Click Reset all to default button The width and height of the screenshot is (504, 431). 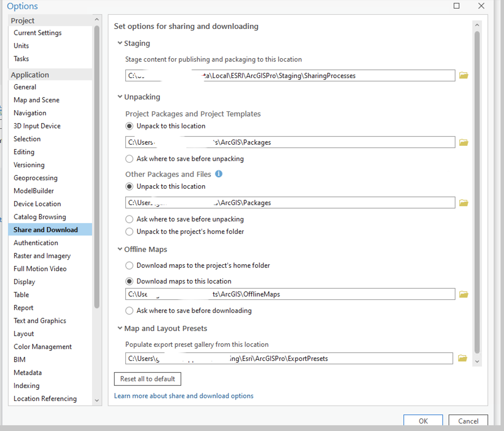pyautogui.click(x=147, y=379)
